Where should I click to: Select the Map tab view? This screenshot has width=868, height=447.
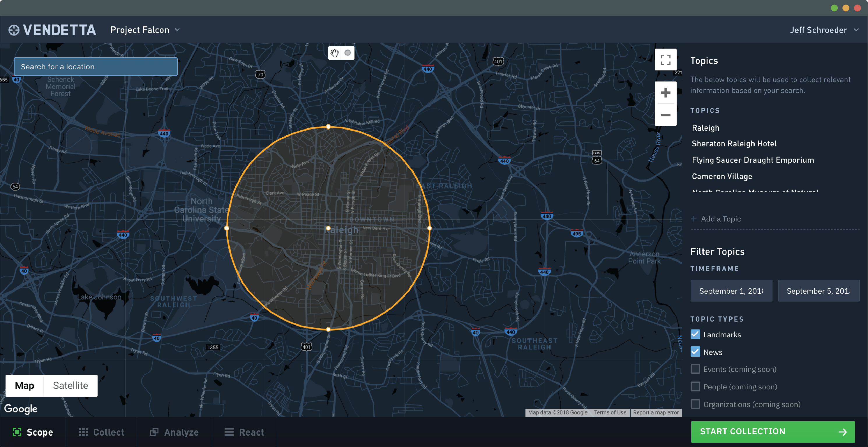pos(24,385)
